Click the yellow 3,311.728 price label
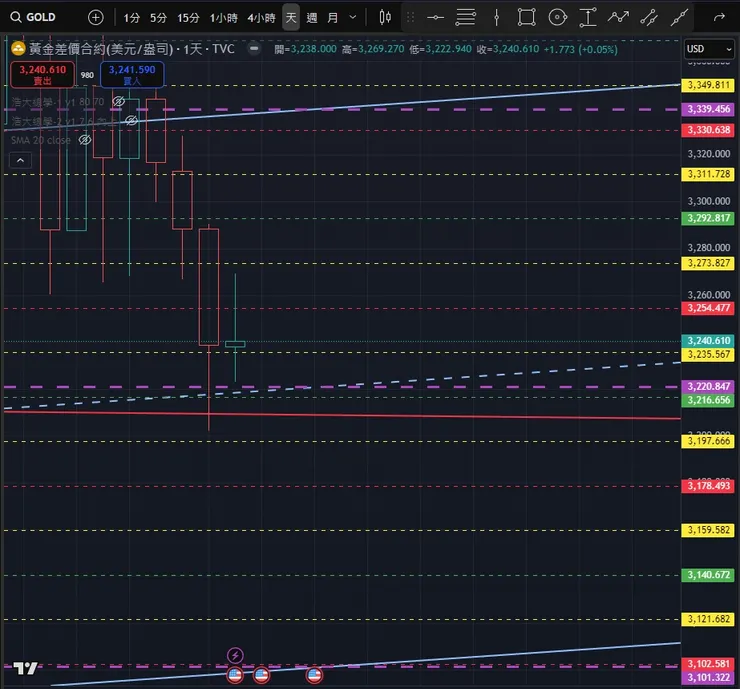The image size is (740, 689). [708, 174]
